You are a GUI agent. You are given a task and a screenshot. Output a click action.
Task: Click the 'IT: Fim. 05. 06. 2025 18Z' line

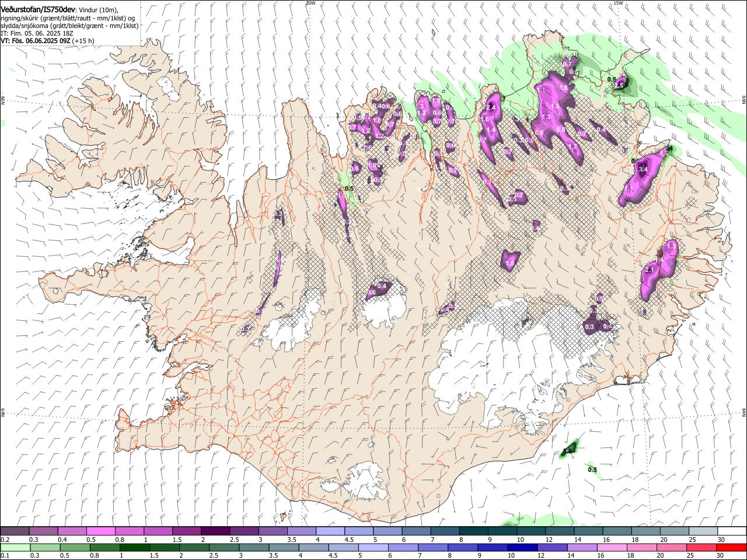36,34
